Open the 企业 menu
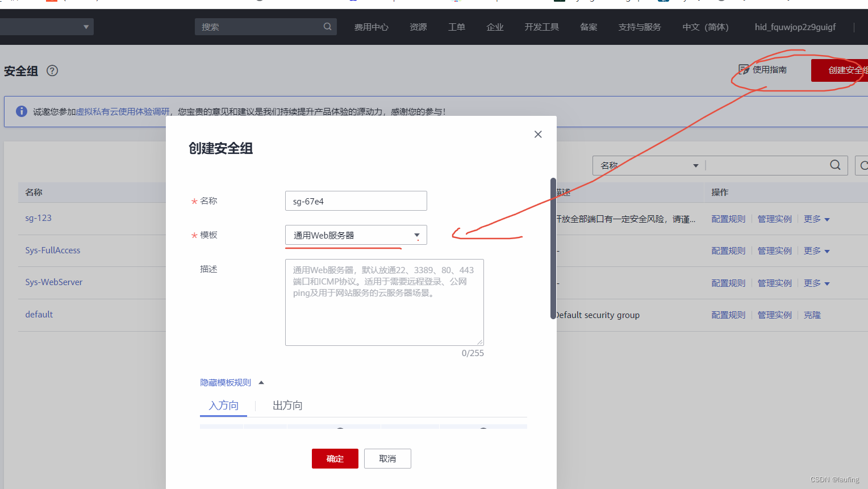This screenshot has width=868, height=489. point(495,27)
